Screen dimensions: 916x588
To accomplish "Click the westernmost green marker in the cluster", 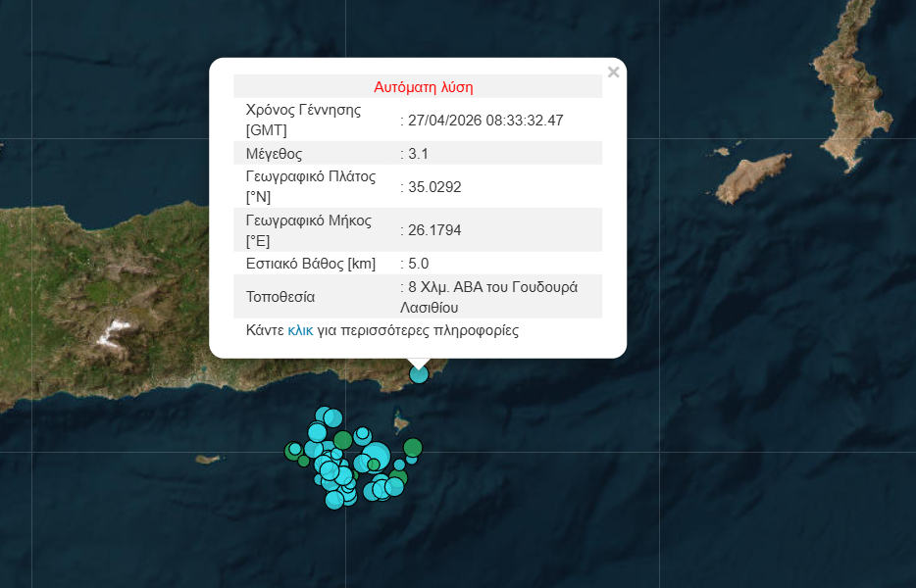I will click(x=292, y=451).
